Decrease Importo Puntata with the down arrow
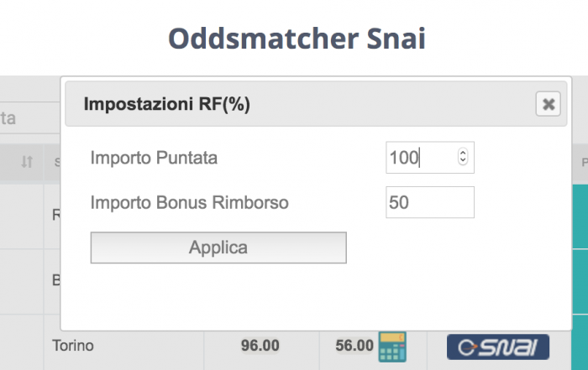 [463, 160]
